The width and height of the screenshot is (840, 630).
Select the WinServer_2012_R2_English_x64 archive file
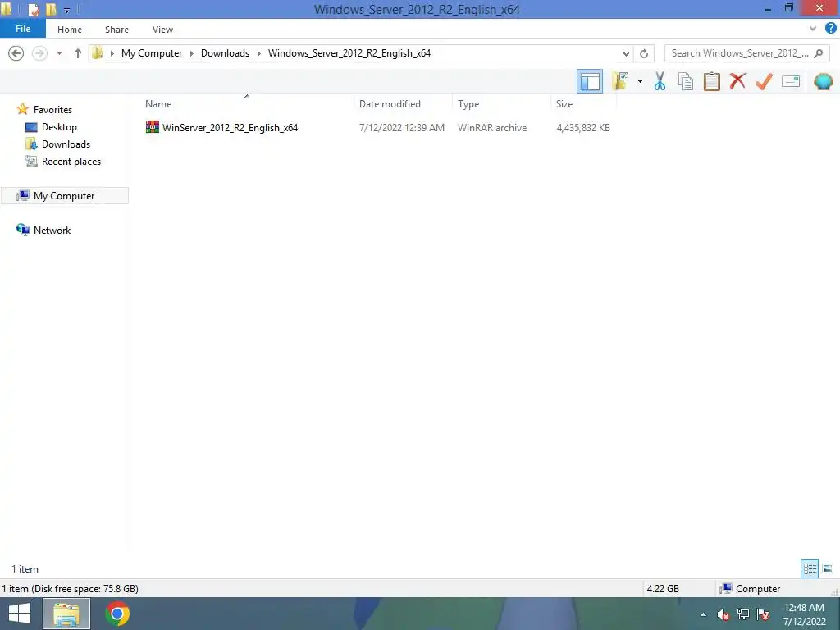point(230,127)
